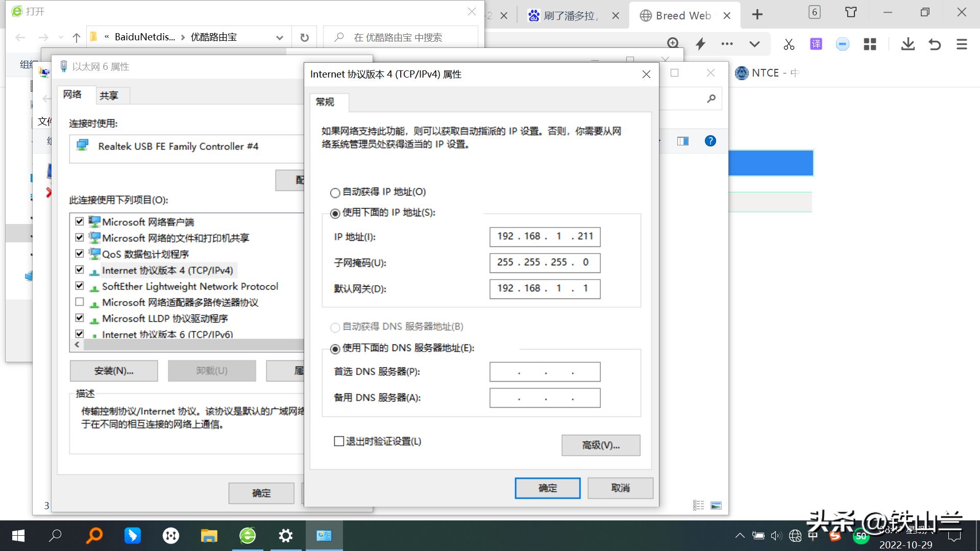
Task: Select use the following IP address radio
Action: [x=335, y=213]
